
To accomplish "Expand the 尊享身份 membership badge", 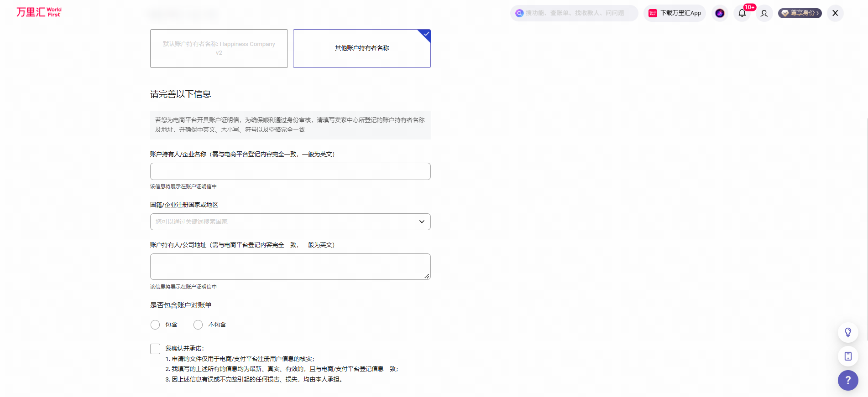I will click(800, 13).
